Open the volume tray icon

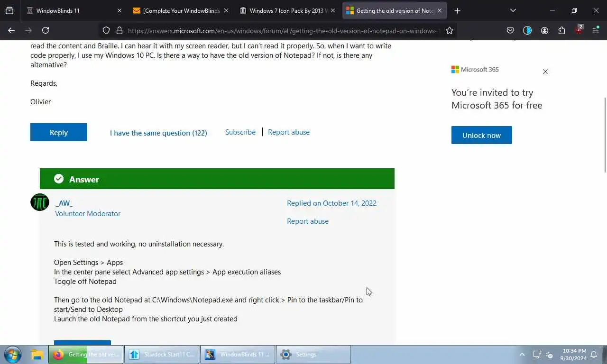pos(550,355)
